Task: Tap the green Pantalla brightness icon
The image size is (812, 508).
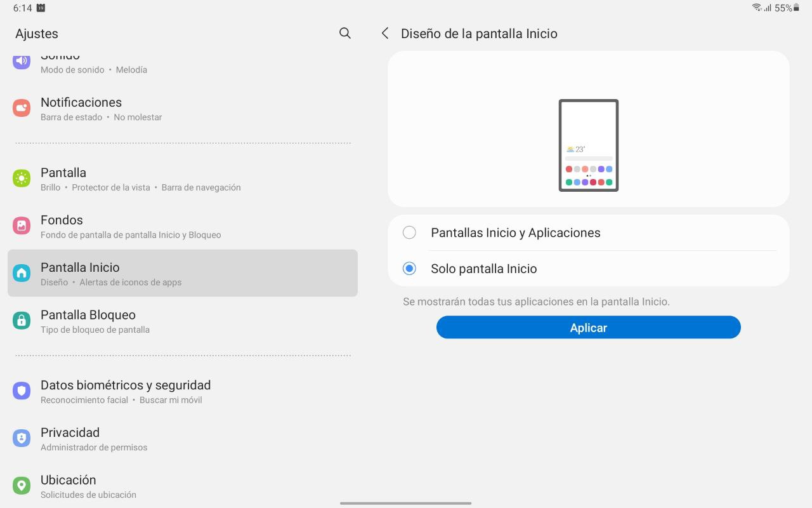Action: 22,178
